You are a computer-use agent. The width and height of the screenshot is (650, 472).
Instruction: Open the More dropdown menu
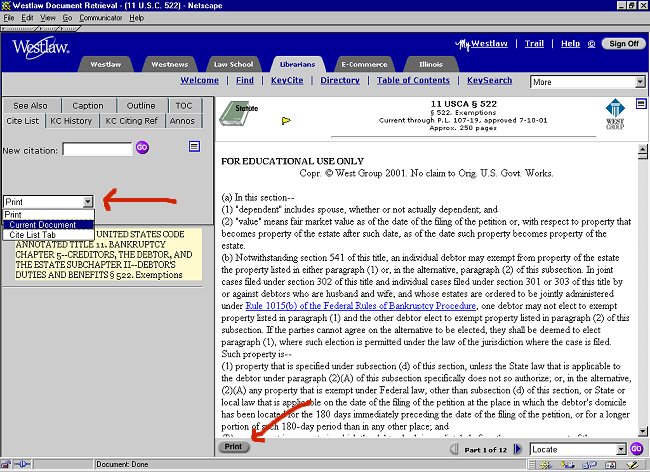pyautogui.click(x=587, y=82)
